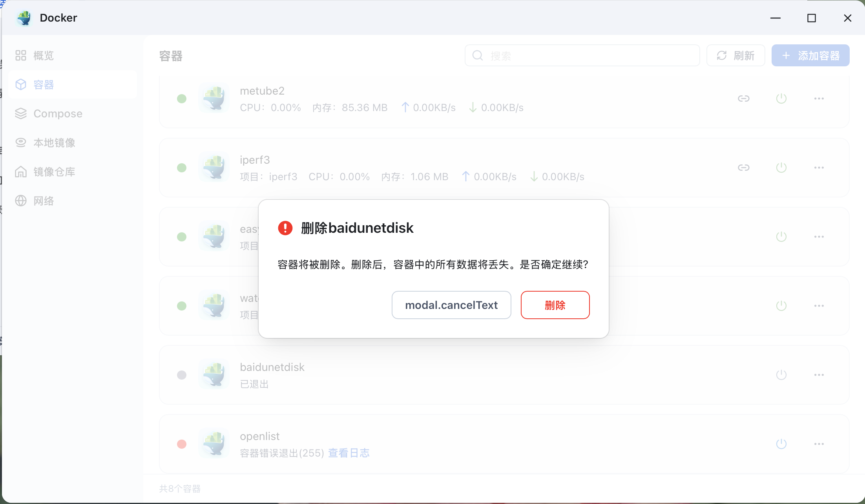Click inside the 搜索 search input field
Viewport: 865px width, 504px height.
pyautogui.click(x=581, y=55)
